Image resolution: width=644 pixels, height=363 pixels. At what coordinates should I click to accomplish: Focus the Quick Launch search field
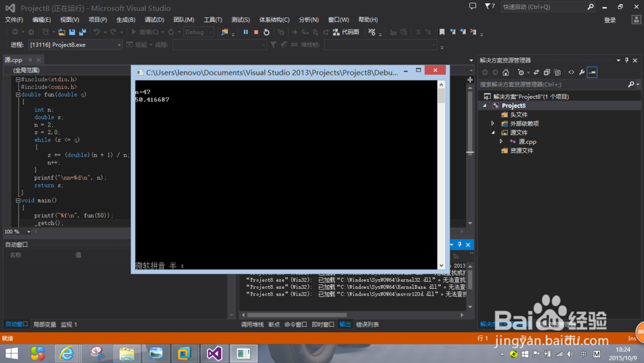(x=544, y=6)
